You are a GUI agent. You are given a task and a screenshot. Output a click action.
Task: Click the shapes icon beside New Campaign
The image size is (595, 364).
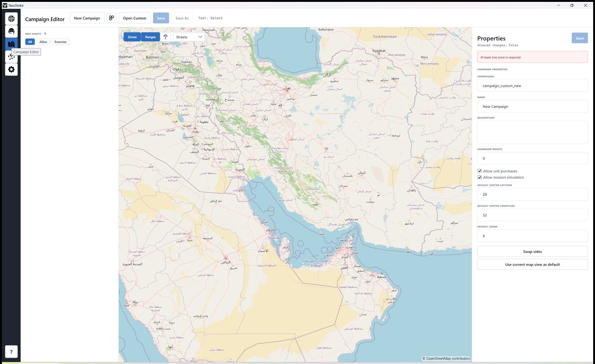click(x=112, y=18)
